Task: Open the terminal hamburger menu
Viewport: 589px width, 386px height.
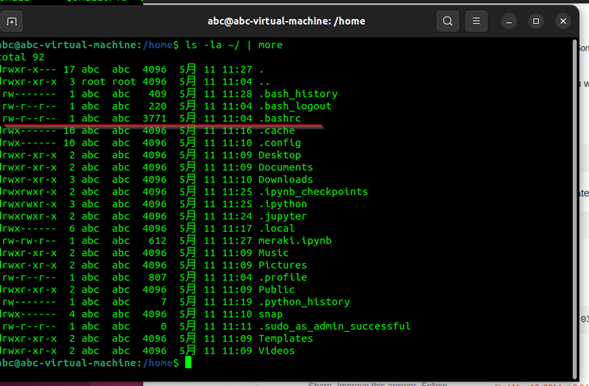Action: click(x=476, y=21)
